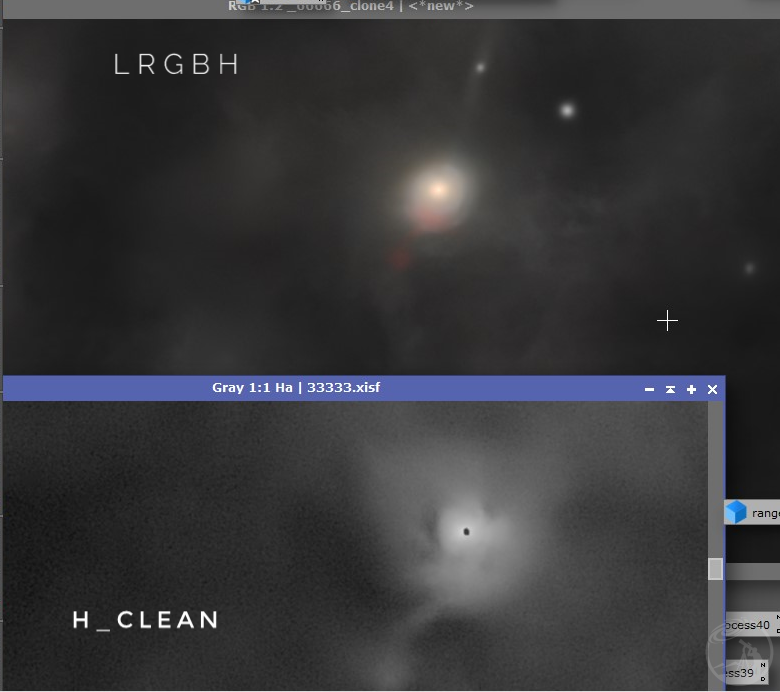The image size is (780, 692).
Task: Click scrollbar track below the thumb
Action: pyautogui.click(x=715, y=634)
